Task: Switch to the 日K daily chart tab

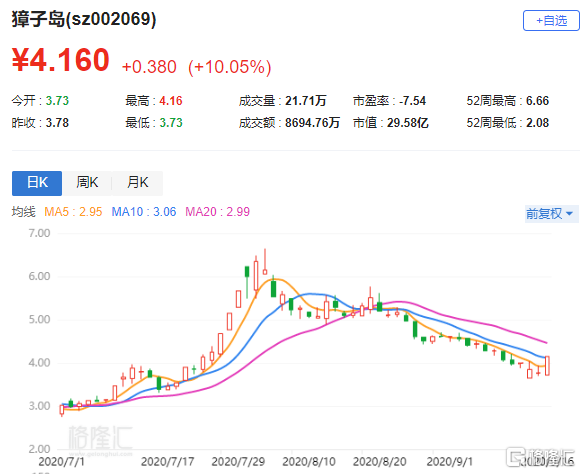Action: 37,183
